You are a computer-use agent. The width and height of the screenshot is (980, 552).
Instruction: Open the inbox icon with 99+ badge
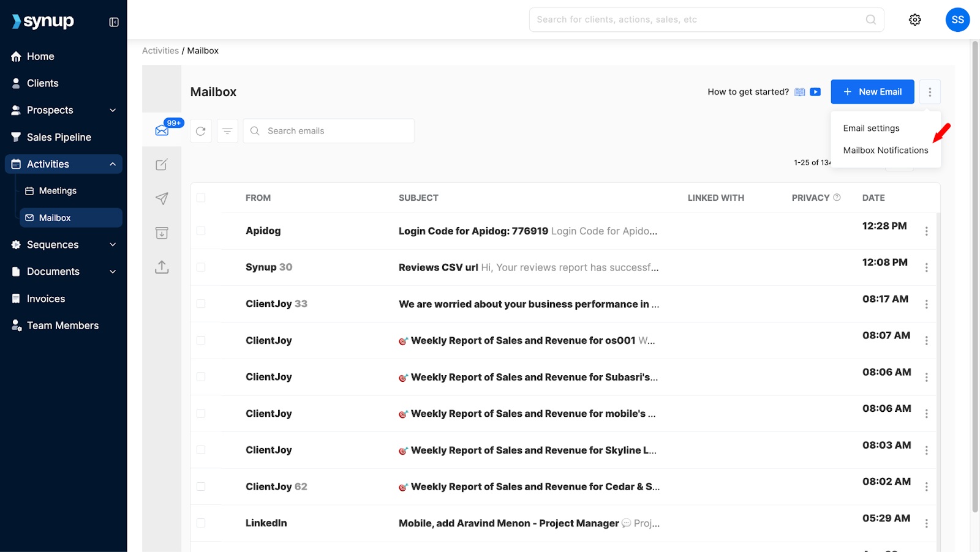[162, 130]
